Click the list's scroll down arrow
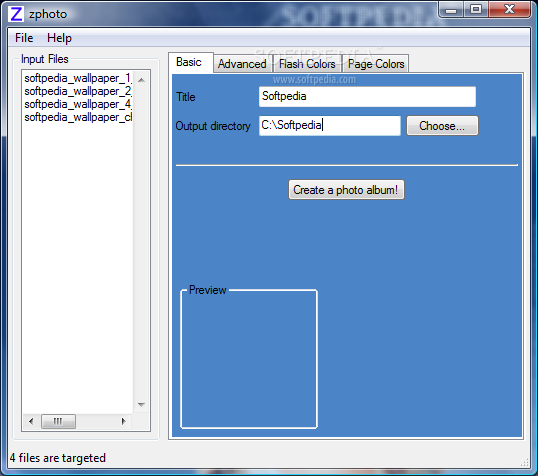Viewport: 538px width, 476px height. click(141, 405)
